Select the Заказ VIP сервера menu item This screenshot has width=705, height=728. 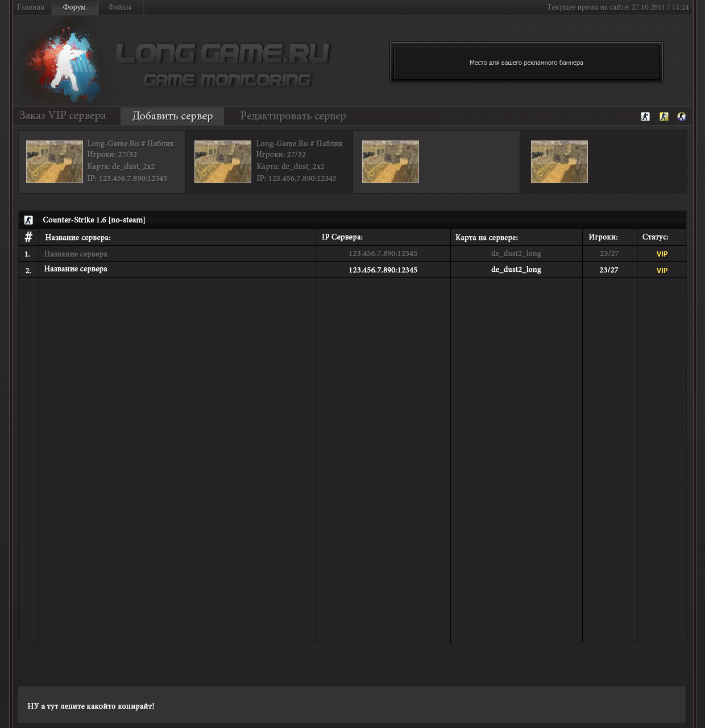(63, 115)
